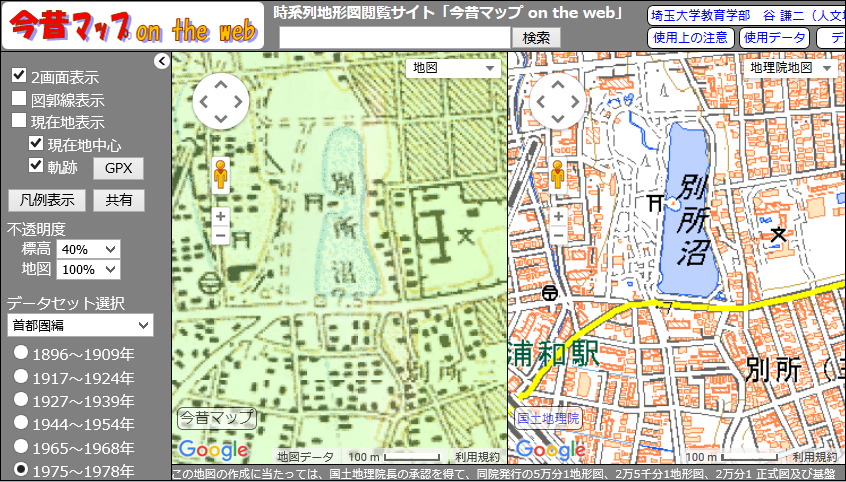This screenshot has height=482, width=846.
Task: Collapse the sidebar with the arrow icon
Action: 162,62
